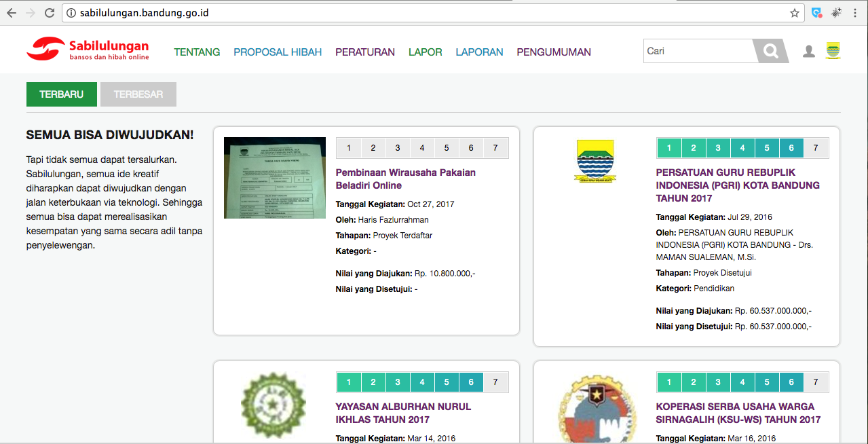868x444 pixels.
Task: Click the Pembinaan Wirausaha document photo thumbnail
Action: click(275, 178)
